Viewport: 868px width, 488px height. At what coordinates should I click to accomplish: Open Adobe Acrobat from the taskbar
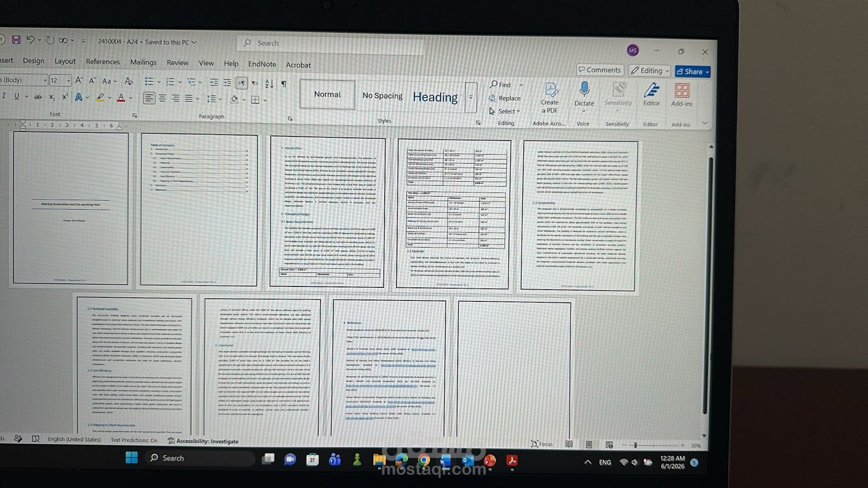pos(512,461)
